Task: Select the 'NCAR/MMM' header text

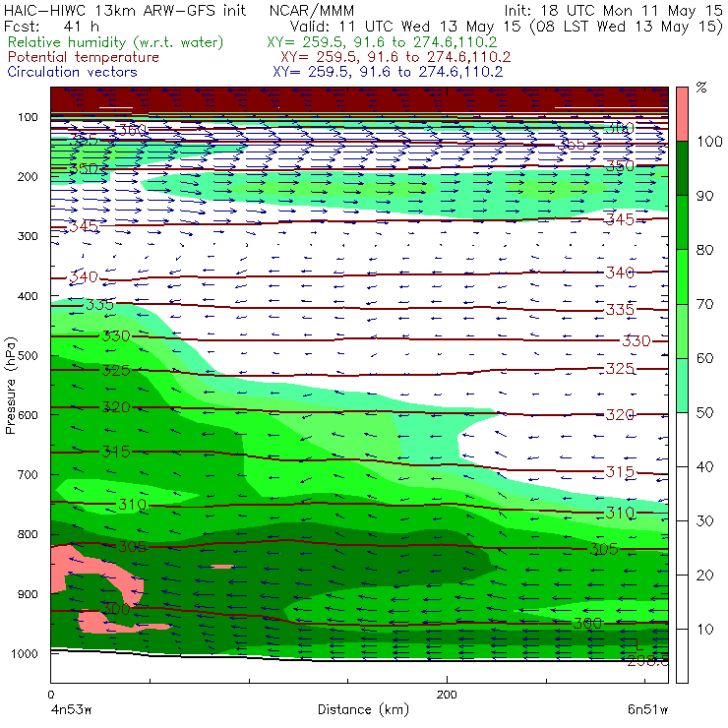Action: point(312,10)
